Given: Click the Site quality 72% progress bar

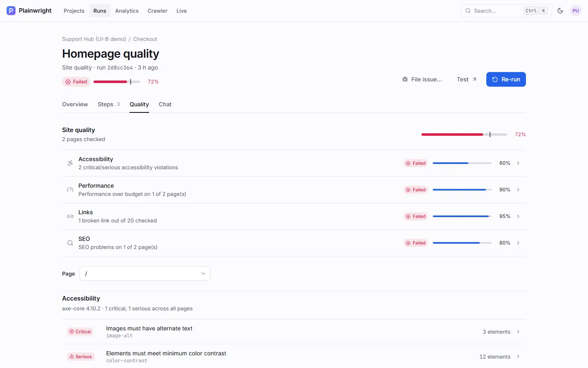Looking at the screenshot, I should pos(464,135).
